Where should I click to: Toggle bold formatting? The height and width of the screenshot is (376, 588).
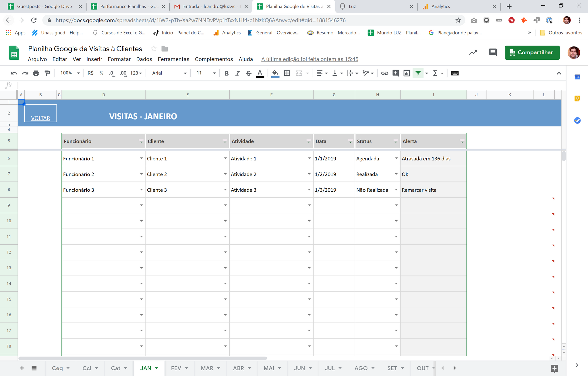tap(227, 73)
